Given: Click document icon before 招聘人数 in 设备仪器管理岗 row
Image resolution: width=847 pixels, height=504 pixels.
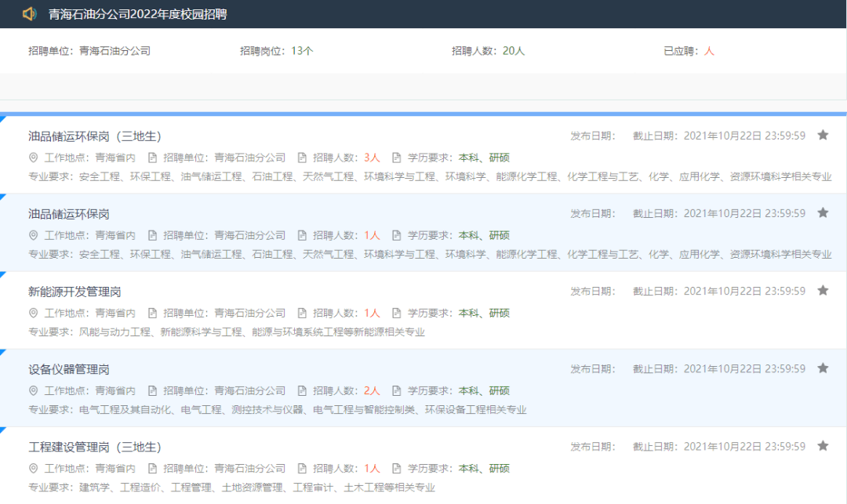Looking at the screenshot, I should click(302, 390).
